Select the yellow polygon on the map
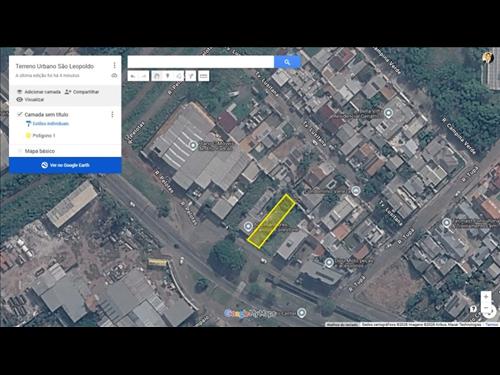This screenshot has height=375, width=500. point(271,221)
